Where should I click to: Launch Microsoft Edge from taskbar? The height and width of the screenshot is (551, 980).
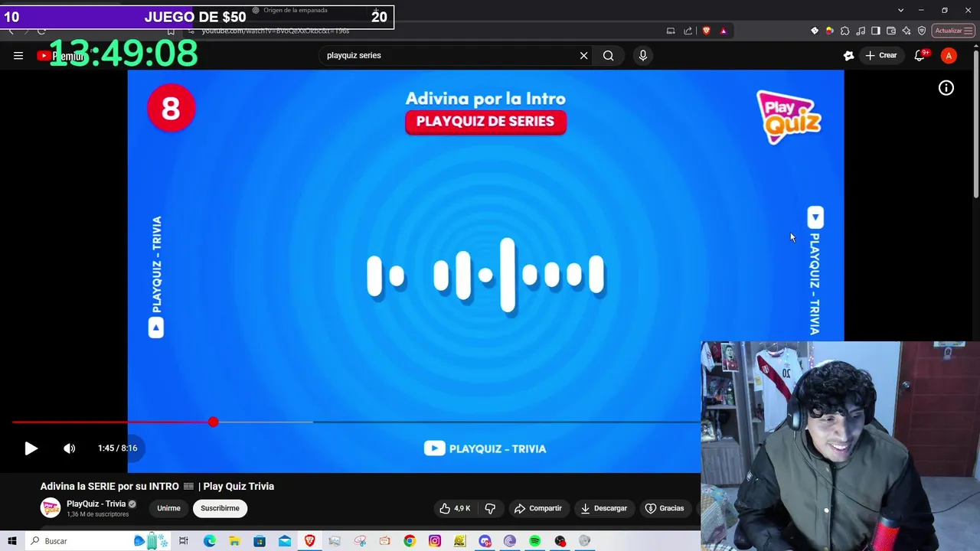(209, 541)
